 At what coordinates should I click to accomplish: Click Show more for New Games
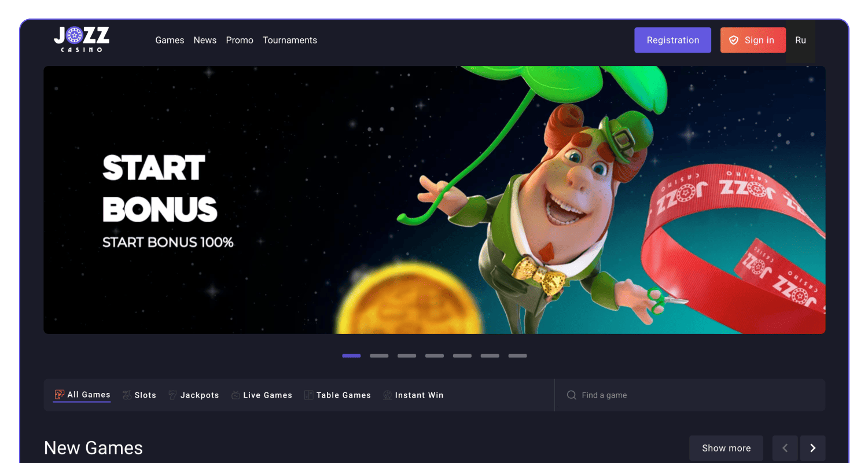726,448
